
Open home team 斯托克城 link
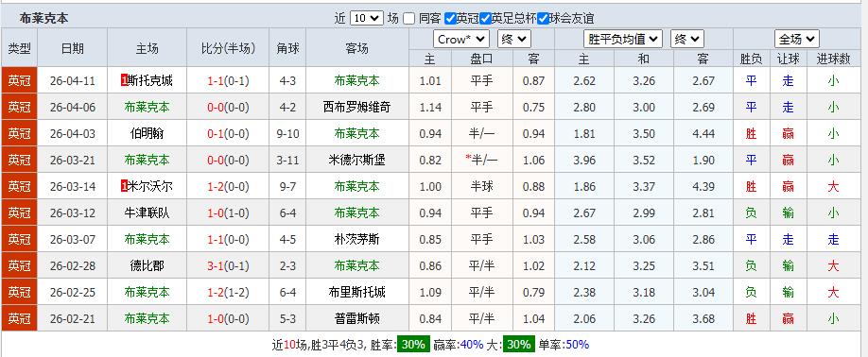(150, 80)
